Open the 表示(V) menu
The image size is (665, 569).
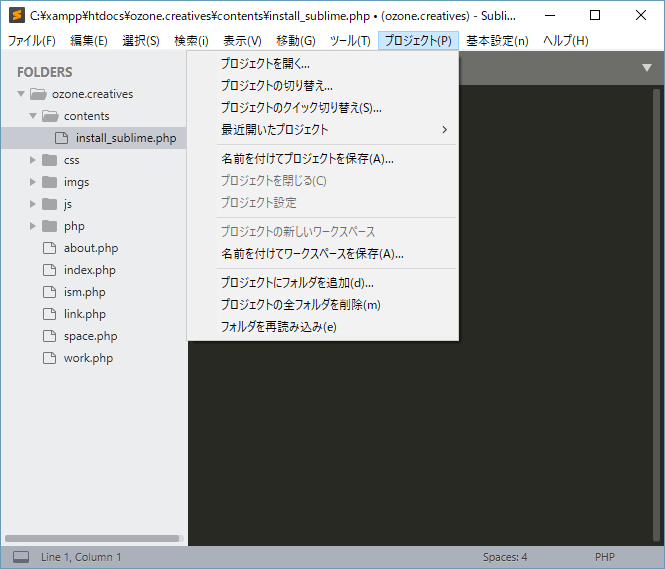click(242, 41)
